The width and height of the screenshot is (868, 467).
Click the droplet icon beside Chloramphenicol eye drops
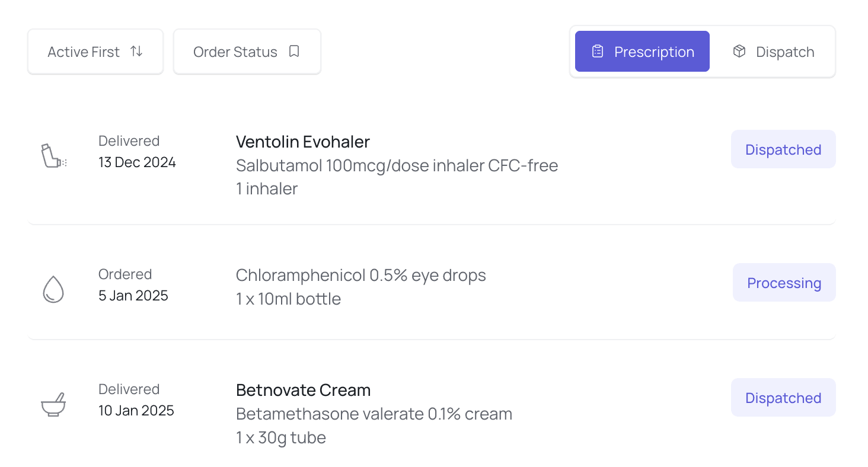(x=53, y=289)
